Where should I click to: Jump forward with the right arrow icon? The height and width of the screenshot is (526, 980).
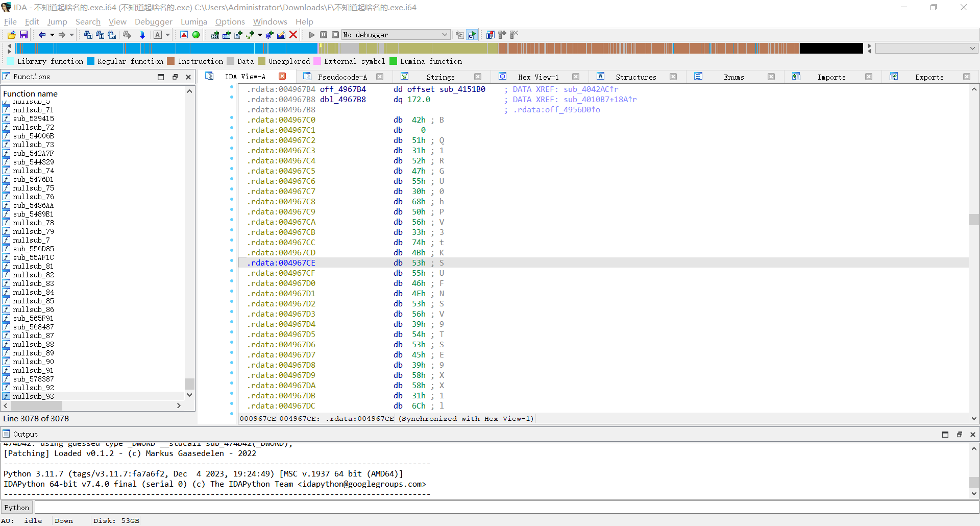pos(62,35)
